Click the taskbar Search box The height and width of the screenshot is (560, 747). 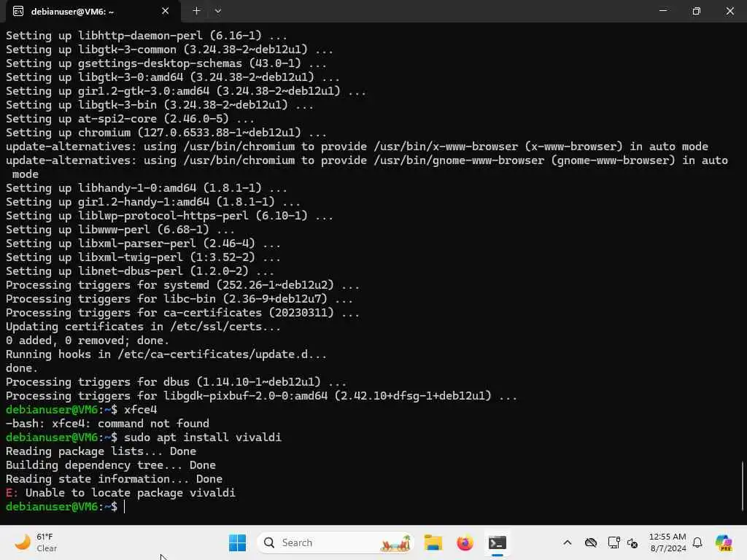click(x=336, y=542)
